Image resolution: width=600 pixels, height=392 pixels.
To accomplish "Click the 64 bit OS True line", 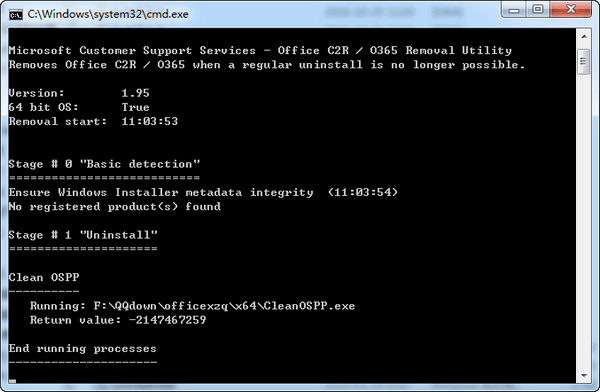I will [x=79, y=107].
